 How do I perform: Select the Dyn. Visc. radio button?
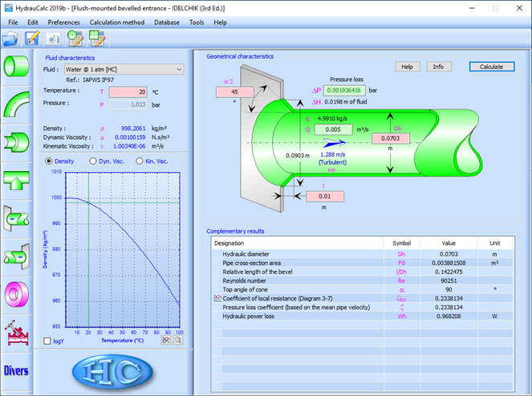93,161
